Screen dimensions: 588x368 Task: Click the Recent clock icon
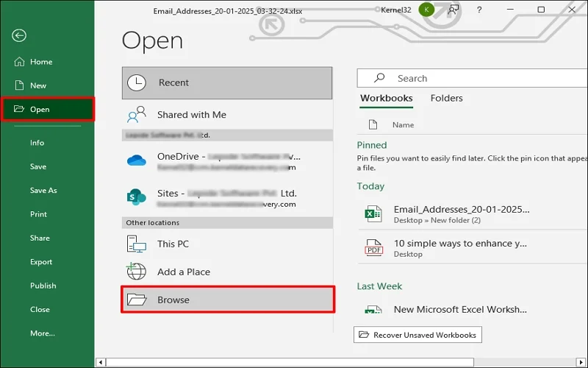coord(137,83)
